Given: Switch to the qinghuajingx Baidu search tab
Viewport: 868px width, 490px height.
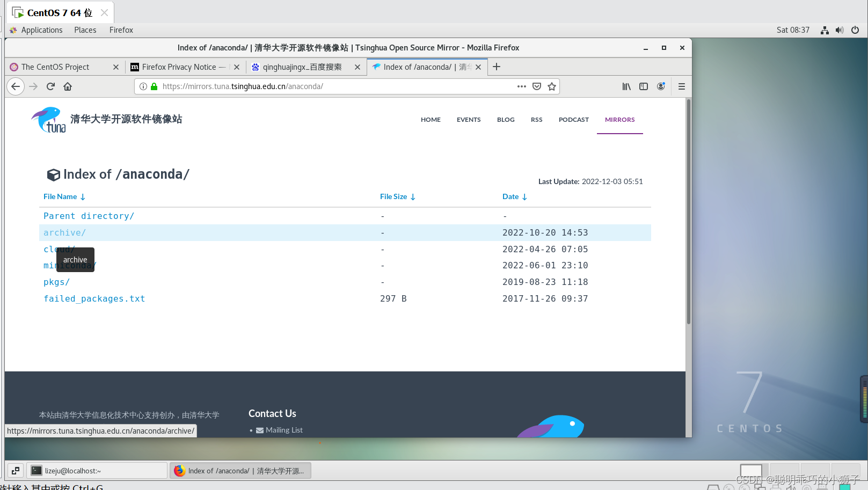Looking at the screenshot, I should 301,67.
